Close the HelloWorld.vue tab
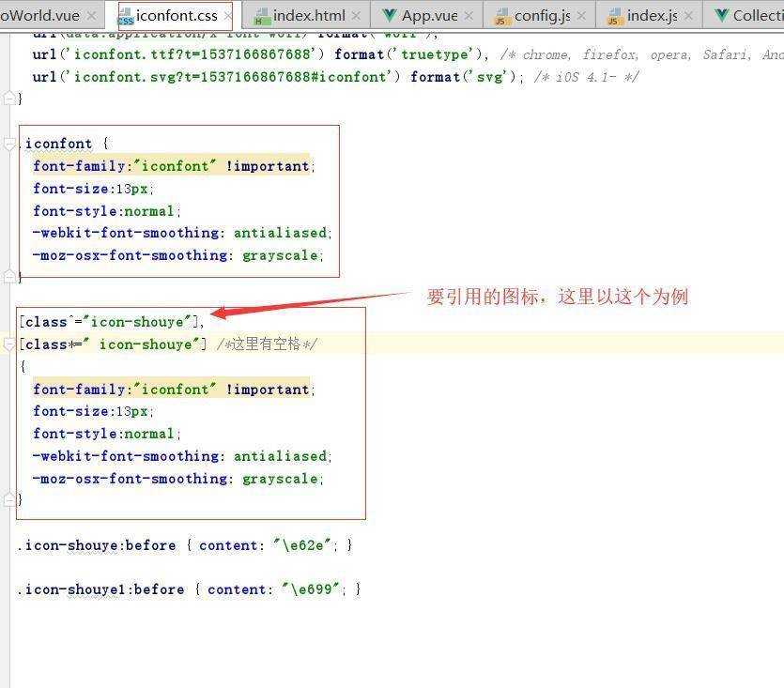The height and width of the screenshot is (688, 784). [x=91, y=16]
